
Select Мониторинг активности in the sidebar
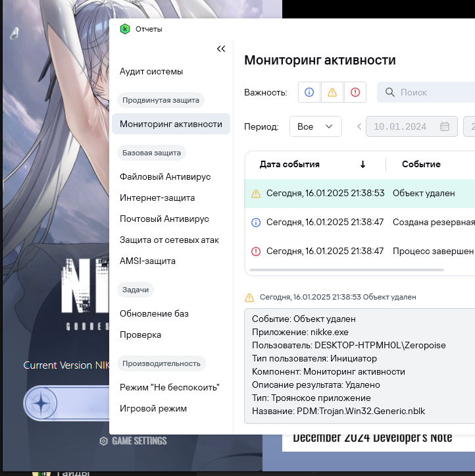click(171, 124)
